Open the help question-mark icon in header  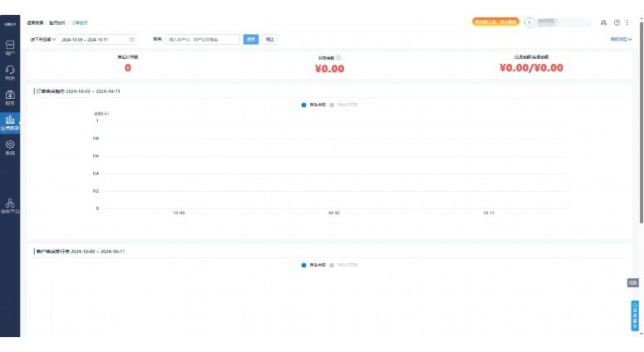pyautogui.click(x=617, y=22)
